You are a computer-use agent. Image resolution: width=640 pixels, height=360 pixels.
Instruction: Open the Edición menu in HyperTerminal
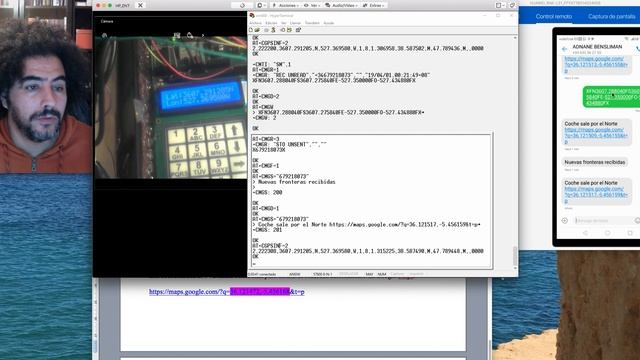click(271, 23)
